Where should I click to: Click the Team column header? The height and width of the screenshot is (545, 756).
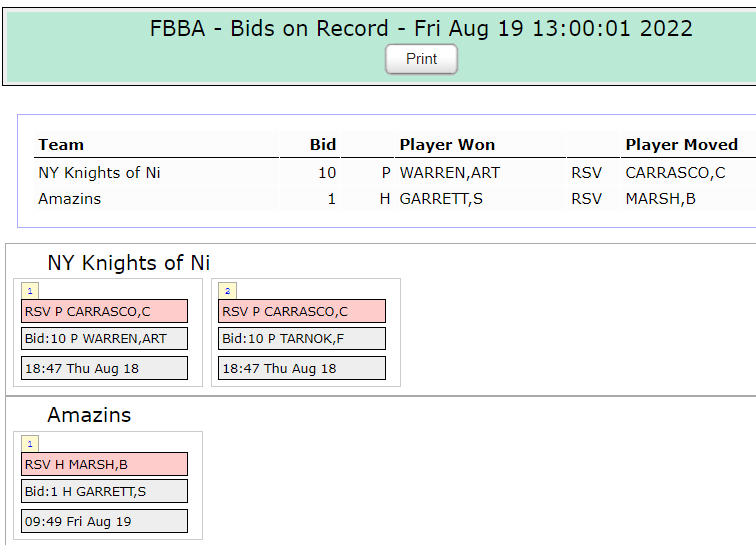point(61,145)
